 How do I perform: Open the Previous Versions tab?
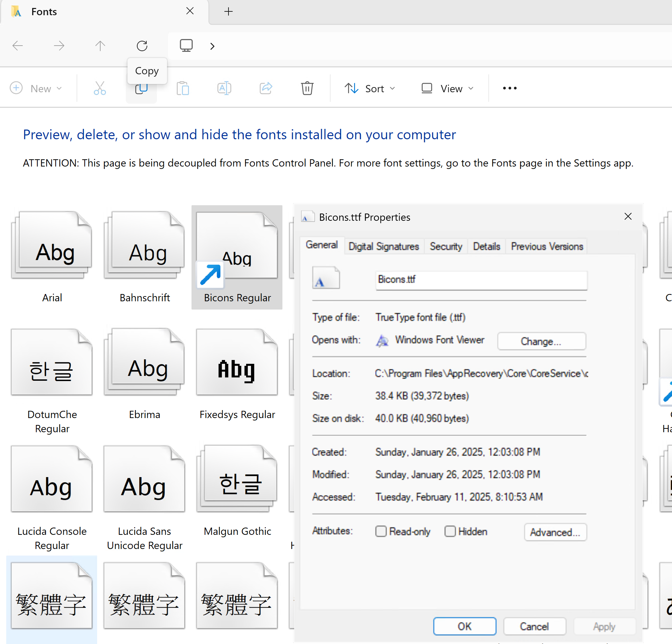point(546,246)
